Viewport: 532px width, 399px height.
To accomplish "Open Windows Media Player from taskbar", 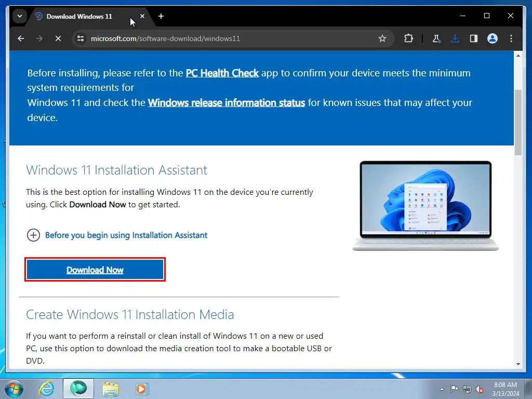I will pyautogui.click(x=142, y=389).
